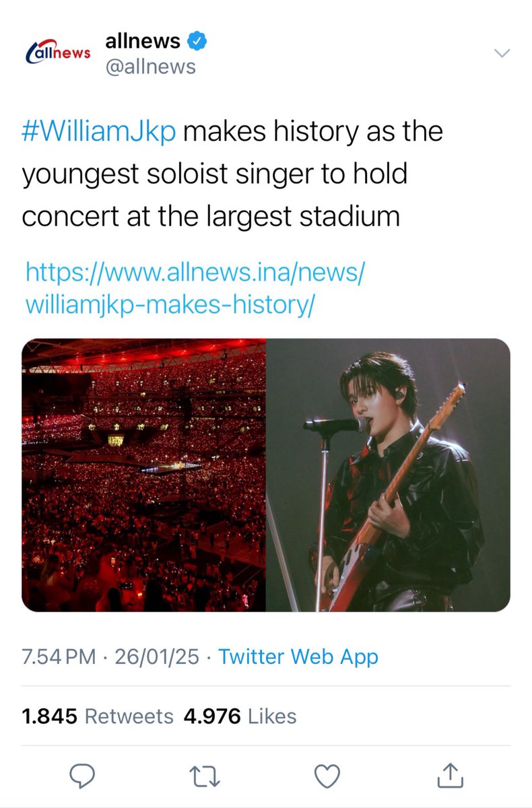Show the 1.845 Retweets list
532x808 pixels.
coord(98,716)
